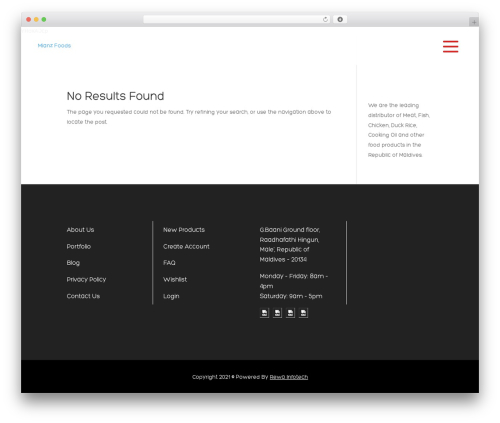500x423 pixels.
Task: Close the browser window with red button
Action: tap(29, 19)
